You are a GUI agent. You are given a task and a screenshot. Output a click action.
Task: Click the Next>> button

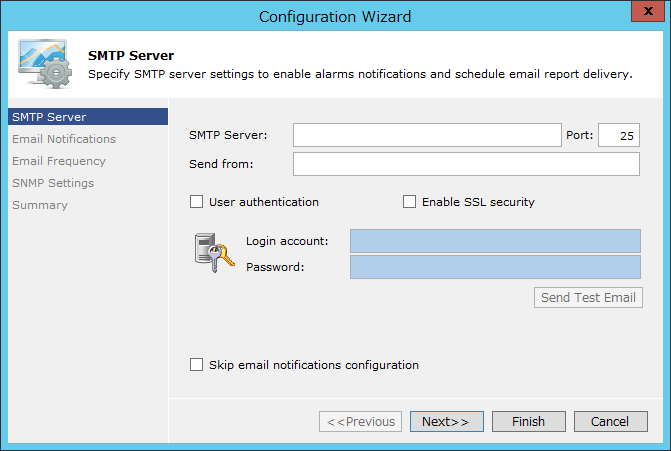tap(447, 421)
